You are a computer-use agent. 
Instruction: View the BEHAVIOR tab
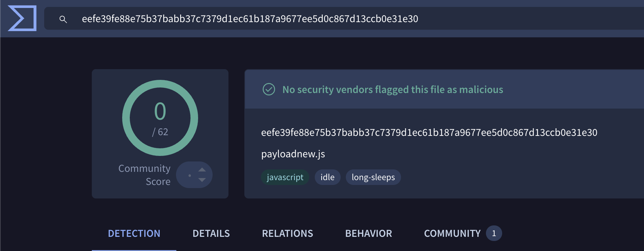(x=368, y=234)
